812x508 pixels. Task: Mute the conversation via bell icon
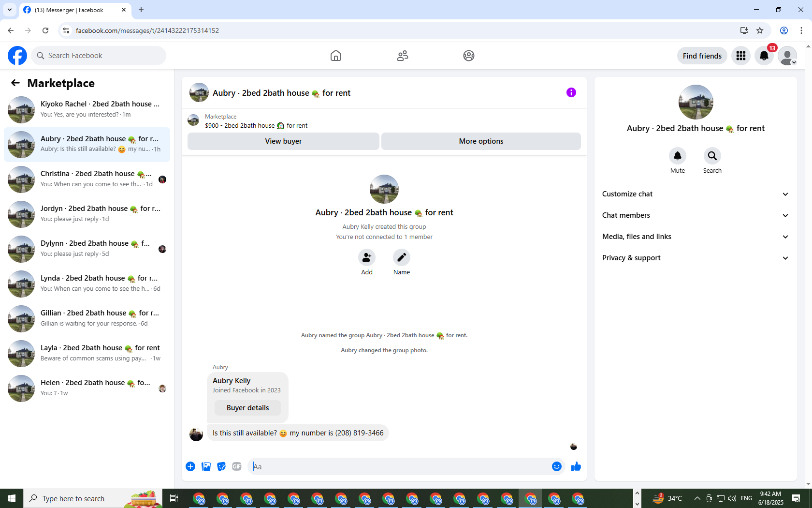(678, 156)
